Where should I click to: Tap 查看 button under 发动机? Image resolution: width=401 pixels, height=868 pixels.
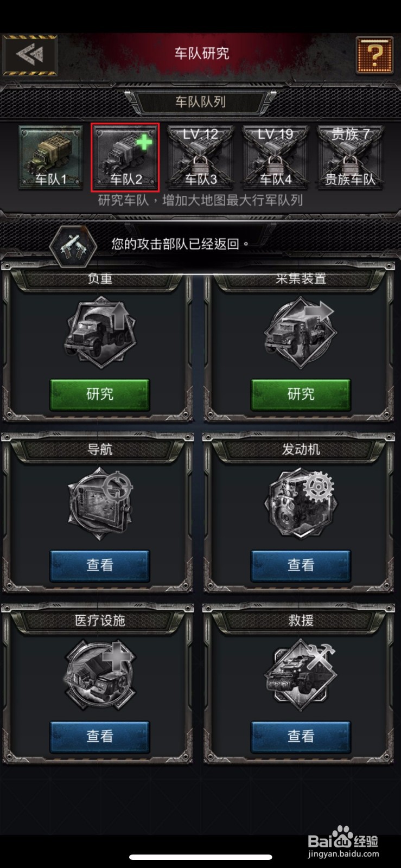pos(301,566)
